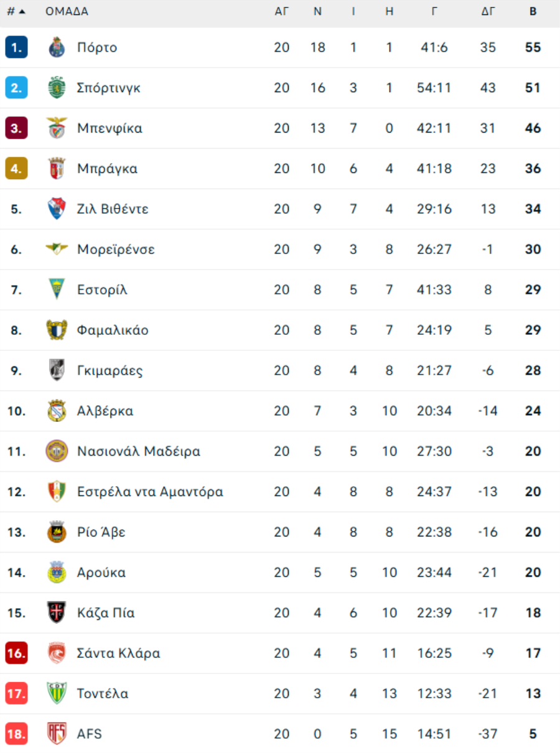
Task: Click the AFS club crest icon
Action: [x=57, y=734]
